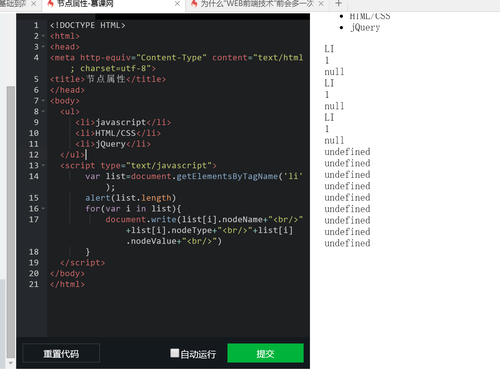Click the first LI in output

pyautogui.click(x=329, y=49)
